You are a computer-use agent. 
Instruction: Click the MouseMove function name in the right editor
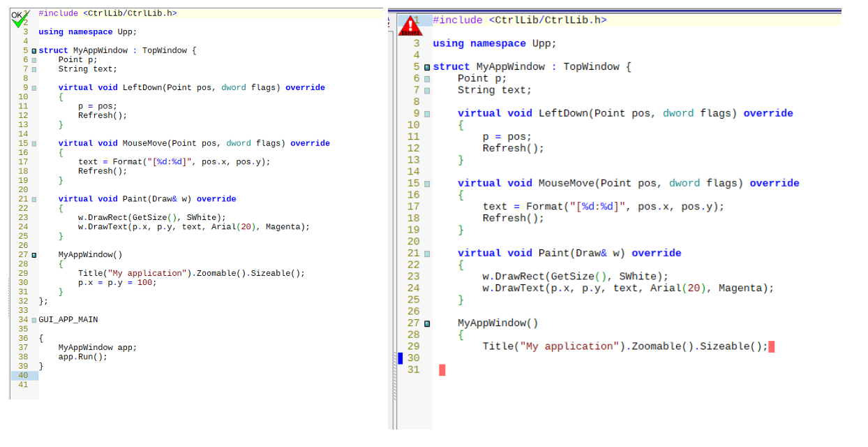pos(567,183)
